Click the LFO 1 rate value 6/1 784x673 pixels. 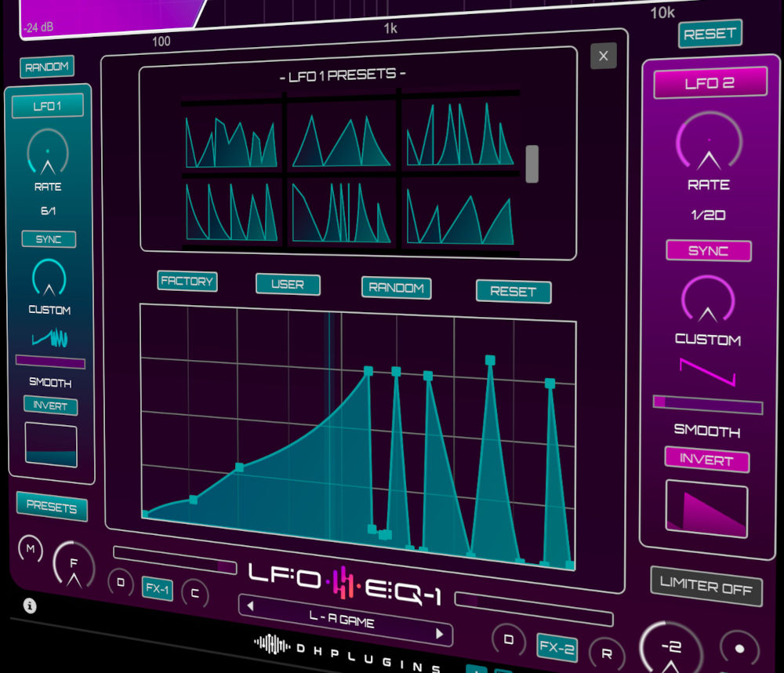click(x=48, y=211)
